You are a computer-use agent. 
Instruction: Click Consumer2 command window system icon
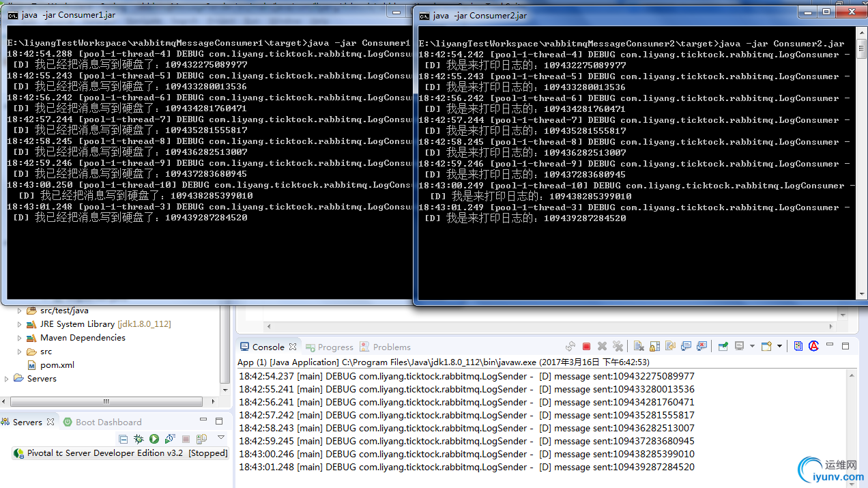click(x=424, y=15)
